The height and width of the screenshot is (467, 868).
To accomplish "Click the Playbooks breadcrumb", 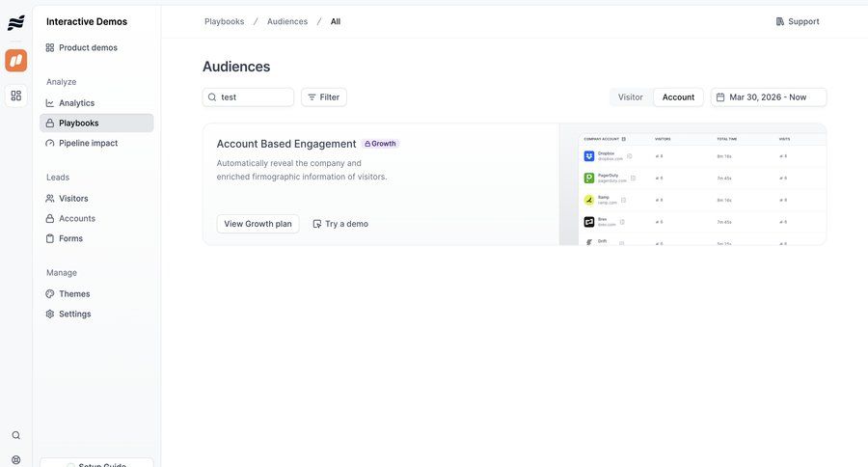I will click(224, 21).
